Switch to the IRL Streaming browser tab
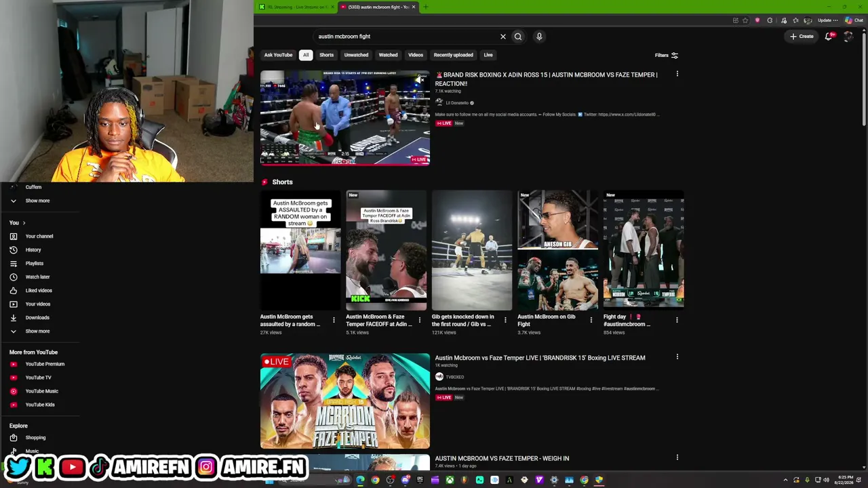Image resolution: width=868 pixels, height=488 pixels. 296,7
